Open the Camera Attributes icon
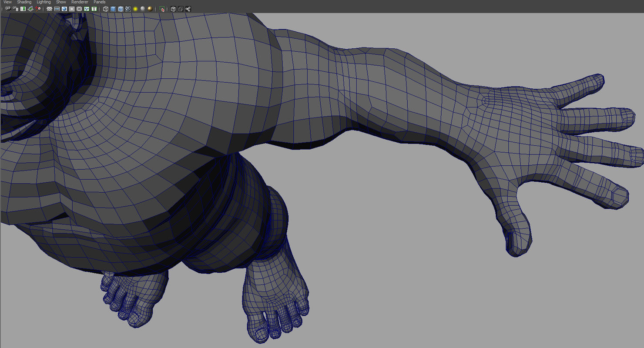644x348 pixels. 16,9
